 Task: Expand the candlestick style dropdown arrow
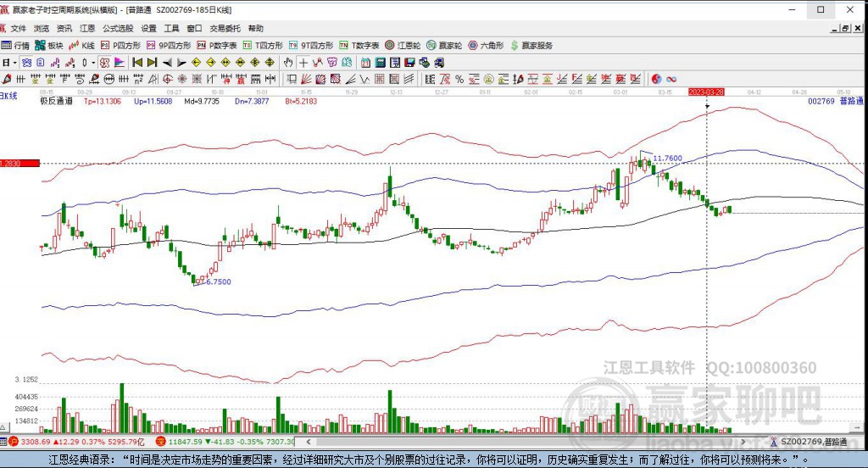click(93, 63)
